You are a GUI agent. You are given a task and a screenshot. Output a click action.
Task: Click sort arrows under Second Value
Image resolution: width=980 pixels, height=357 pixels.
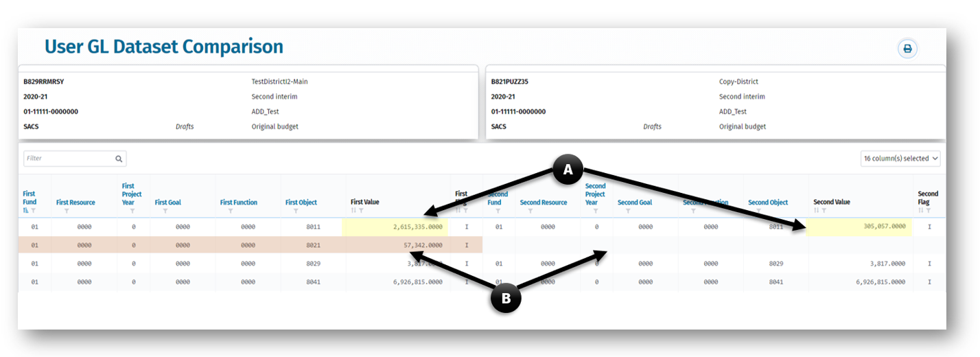click(817, 211)
